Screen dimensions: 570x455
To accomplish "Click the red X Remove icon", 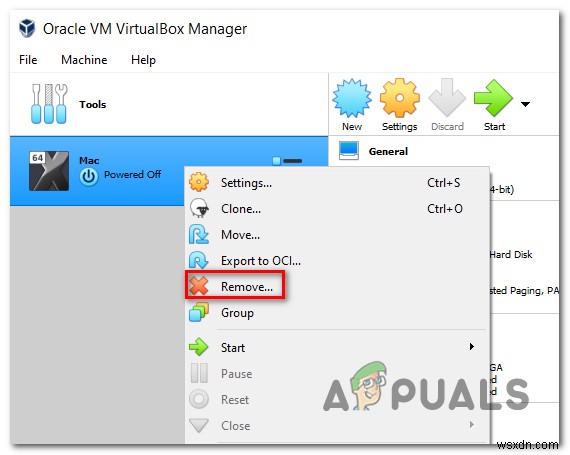I will 199,286.
